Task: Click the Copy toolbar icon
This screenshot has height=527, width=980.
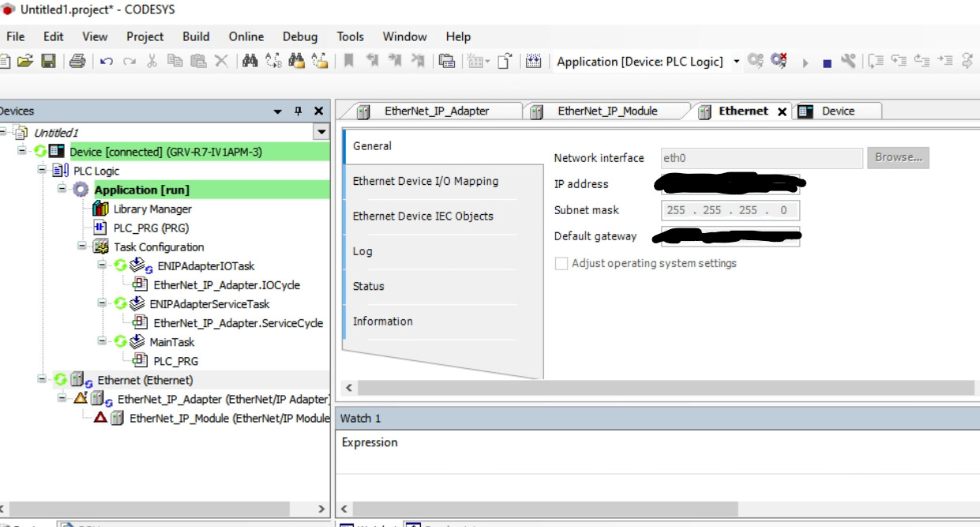Action: 175,61
